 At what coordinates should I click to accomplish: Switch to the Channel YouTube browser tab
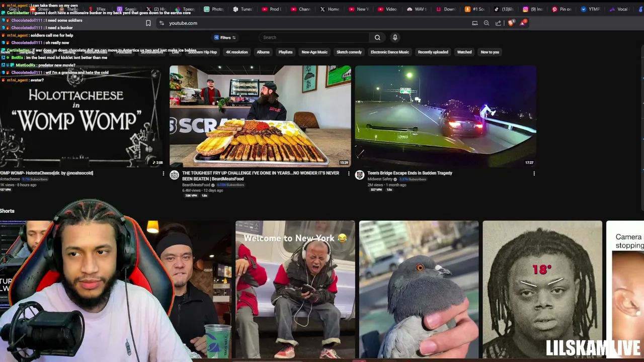(301, 9)
